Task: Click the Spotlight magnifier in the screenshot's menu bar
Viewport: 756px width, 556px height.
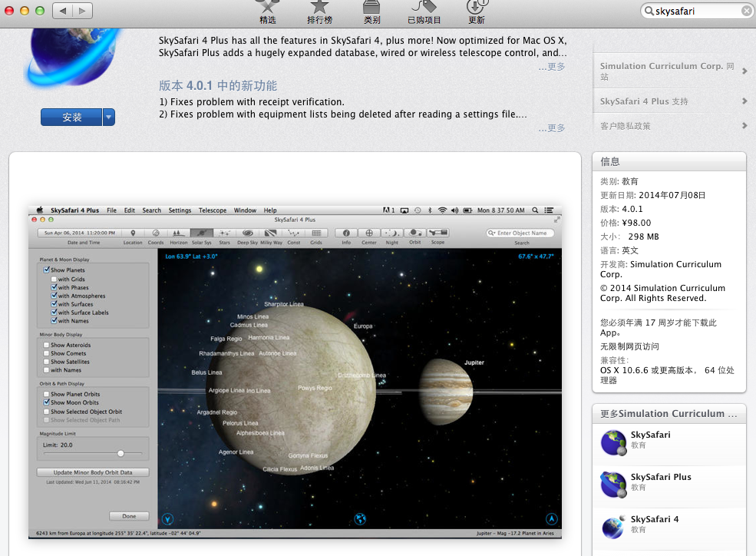Action: [535, 210]
